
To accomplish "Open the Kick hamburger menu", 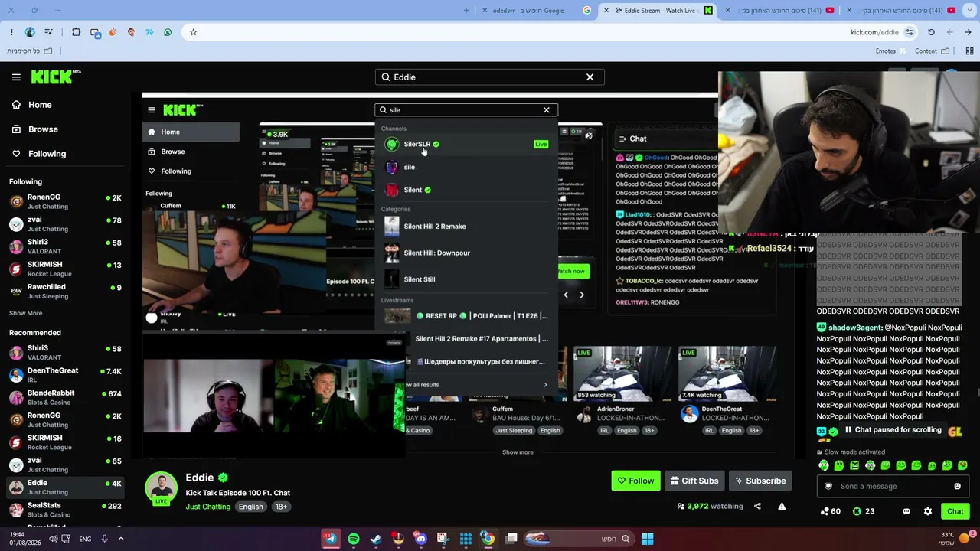I will 16,77.
